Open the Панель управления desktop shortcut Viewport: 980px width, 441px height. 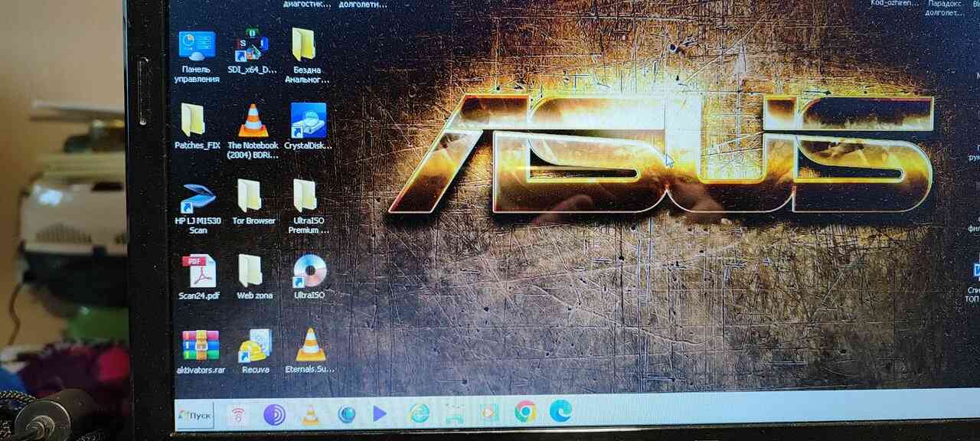[197, 56]
